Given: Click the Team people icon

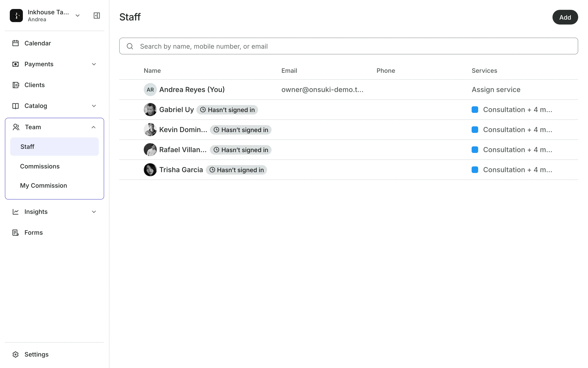Looking at the screenshot, I should (16, 127).
